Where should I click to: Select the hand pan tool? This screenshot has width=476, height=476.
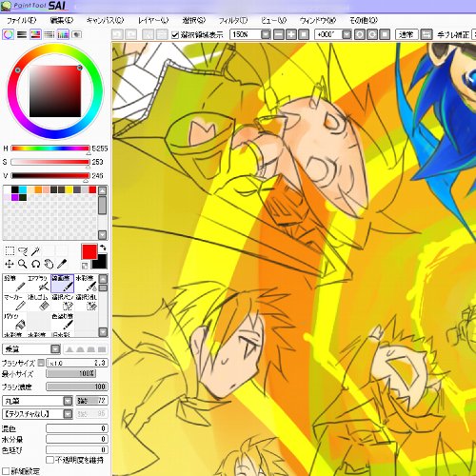[x=49, y=264]
